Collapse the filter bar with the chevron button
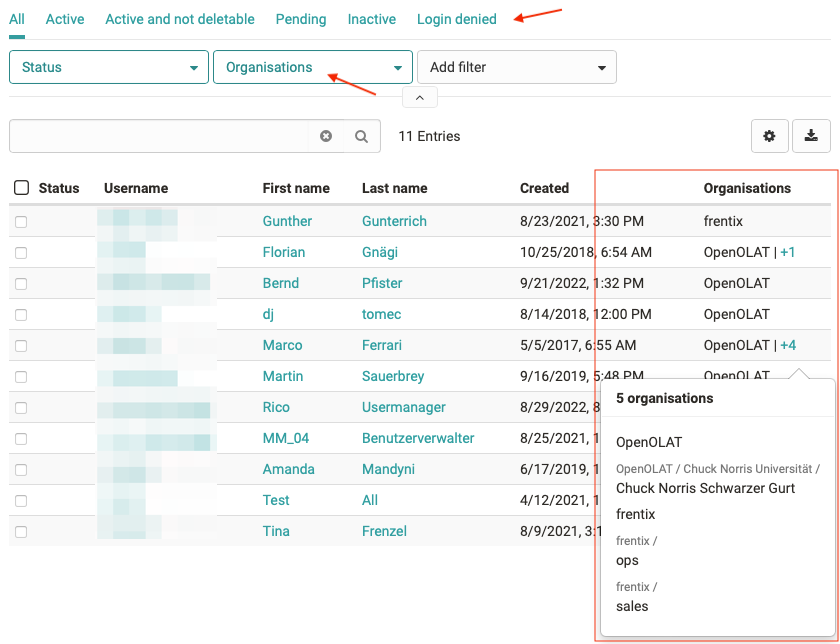Screen dimensions: 840x644 (419, 96)
